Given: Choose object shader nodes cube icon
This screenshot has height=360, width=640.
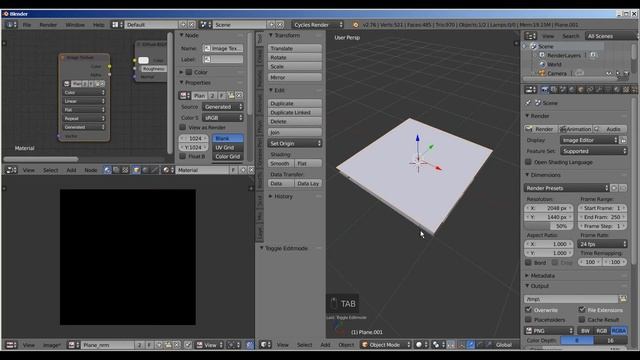Looking at the screenshot, I should pyautogui.click(x=136, y=170).
